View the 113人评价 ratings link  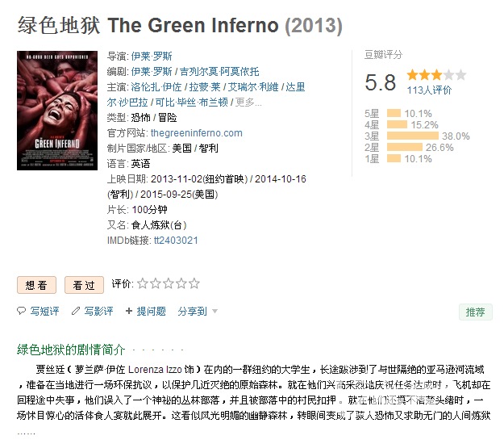(x=429, y=90)
